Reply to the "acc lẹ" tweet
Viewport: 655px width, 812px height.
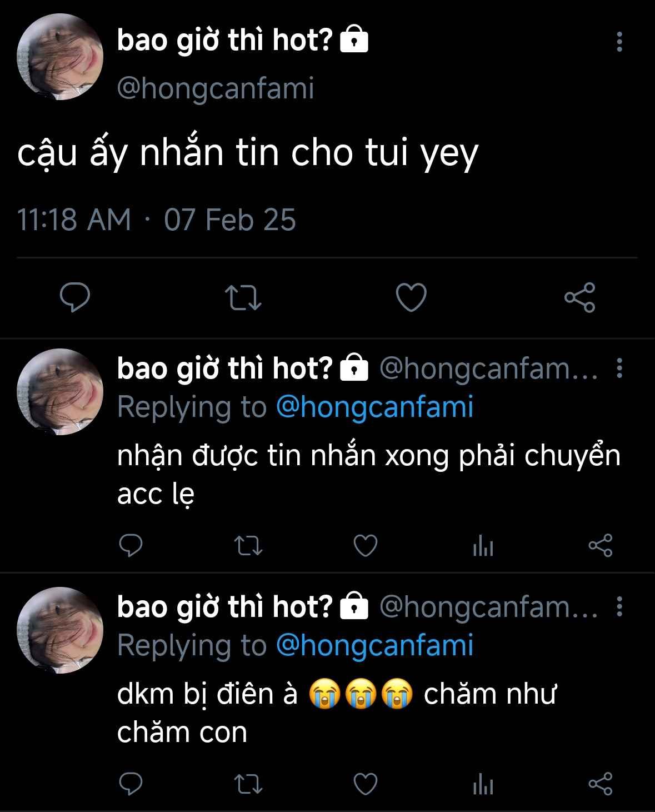[131, 546]
